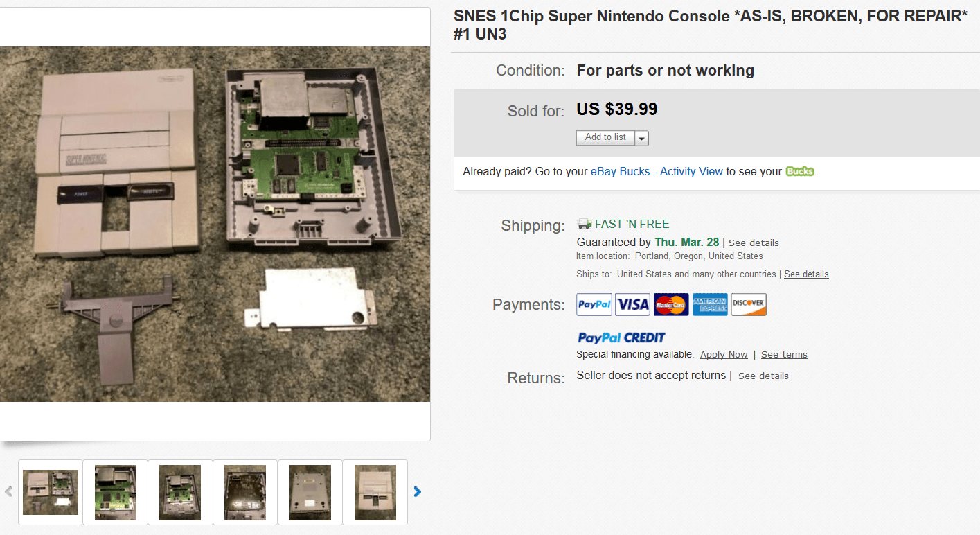Expand the Add to list dropdown arrow
Screen dimensions: 980x535
(642, 138)
